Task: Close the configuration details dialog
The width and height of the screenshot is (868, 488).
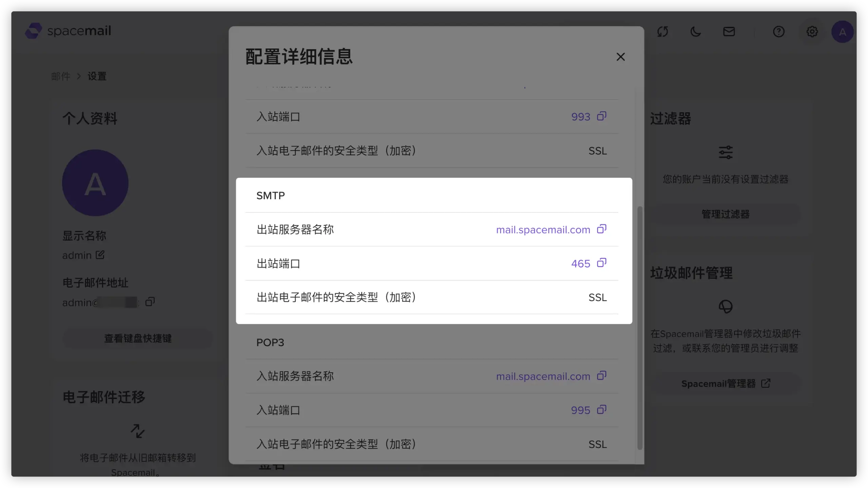Action: click(x=620, y=57)
